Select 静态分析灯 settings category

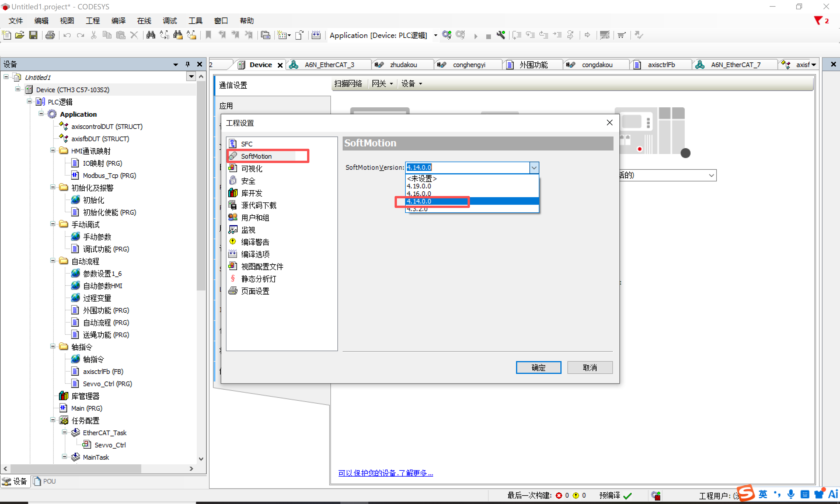(258, 279)
